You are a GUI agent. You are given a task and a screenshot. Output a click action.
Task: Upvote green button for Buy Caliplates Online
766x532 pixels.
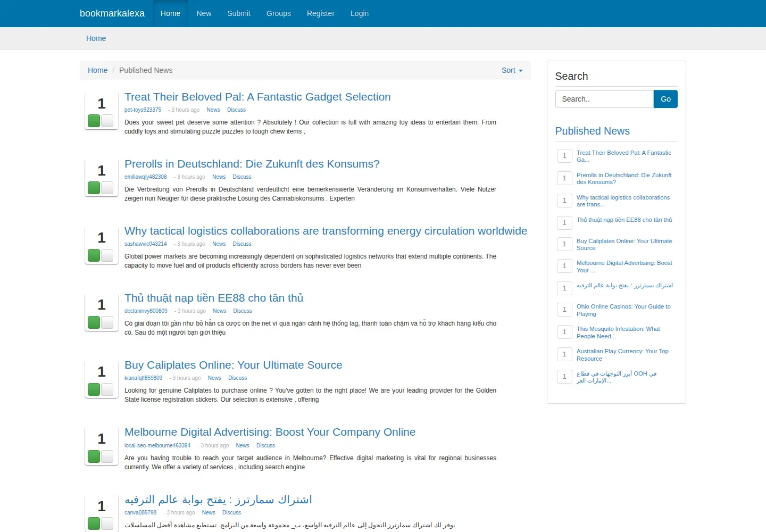[x=94, y=389]
